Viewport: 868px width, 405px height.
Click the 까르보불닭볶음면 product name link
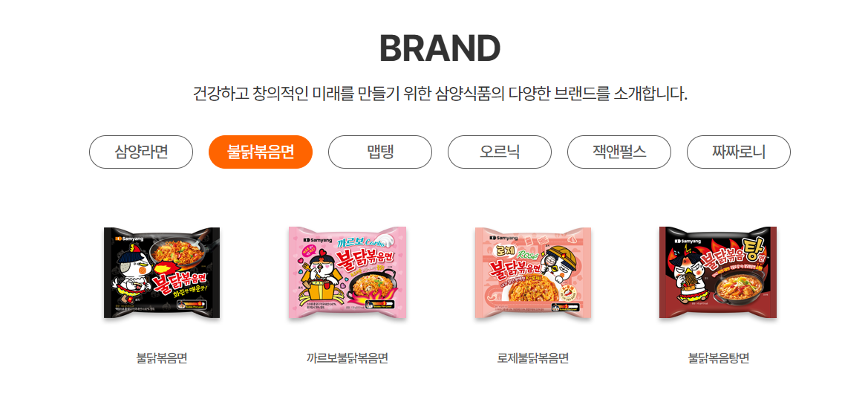347,358
